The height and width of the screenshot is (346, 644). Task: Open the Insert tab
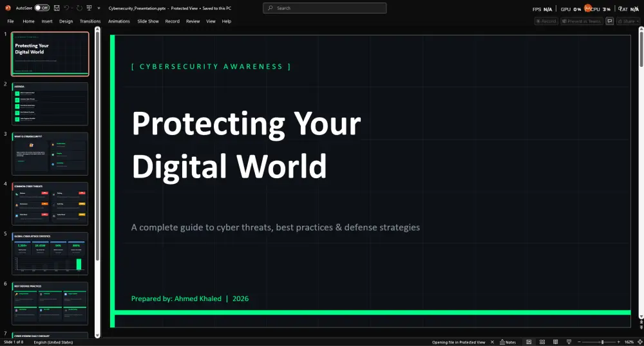47,21
